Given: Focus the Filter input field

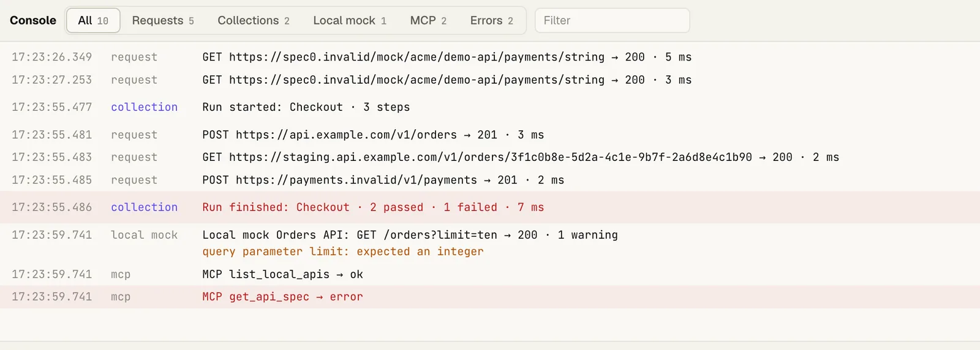Looking at the screenshot, I should [612, 20].
